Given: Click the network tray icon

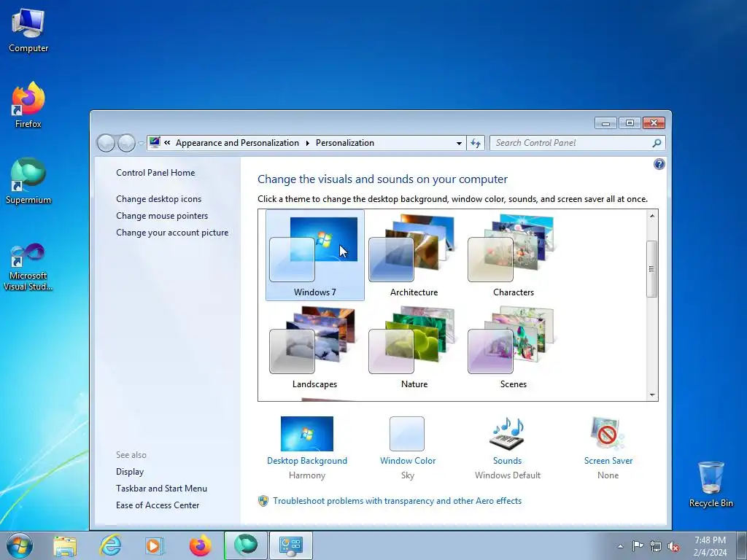Looking at the screenshot, I should pyautogui.click(x=656, y=547).
